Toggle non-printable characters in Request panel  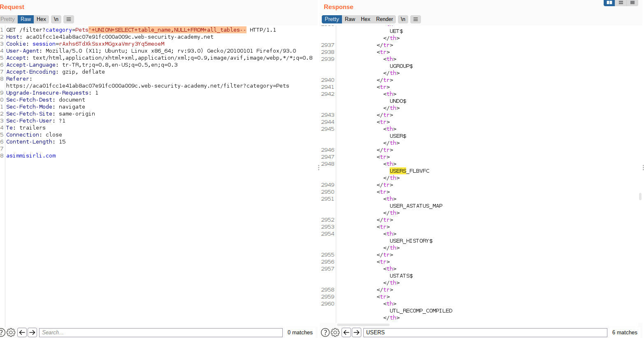point(56,19)
